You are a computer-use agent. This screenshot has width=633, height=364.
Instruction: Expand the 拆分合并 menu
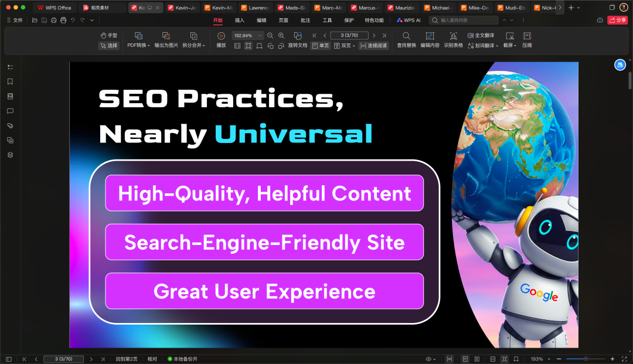(x=194, y=45)
